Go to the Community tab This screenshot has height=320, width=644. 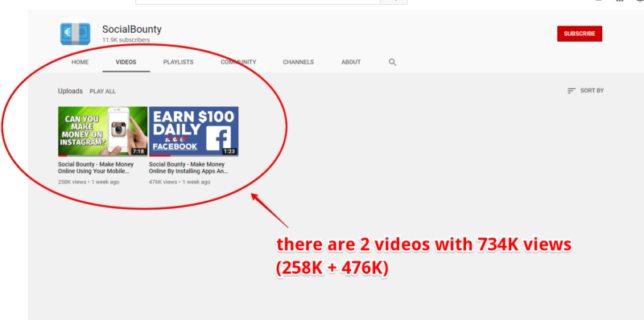click(x=238, y=63)
